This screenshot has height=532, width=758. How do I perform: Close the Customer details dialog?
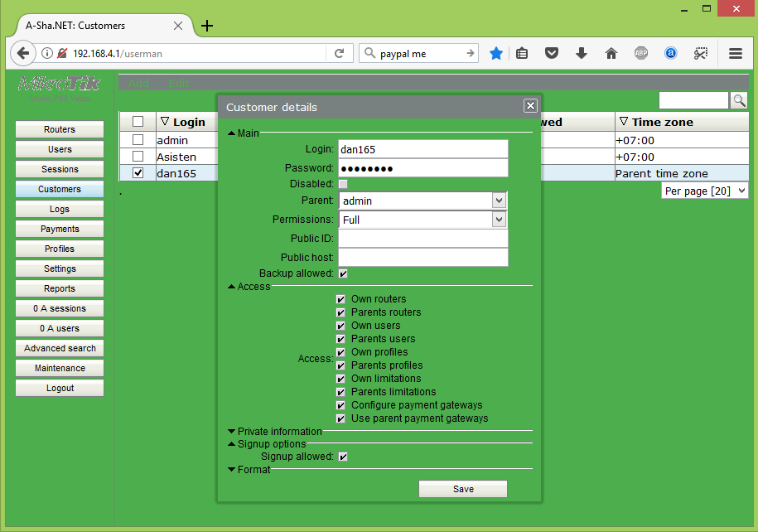tap(530, 105)
